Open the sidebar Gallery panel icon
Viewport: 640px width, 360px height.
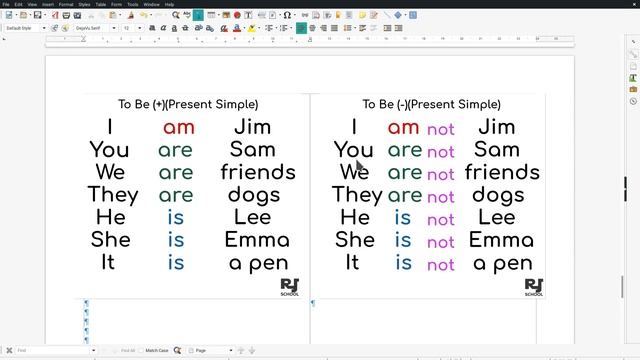[x=633, y=89]
